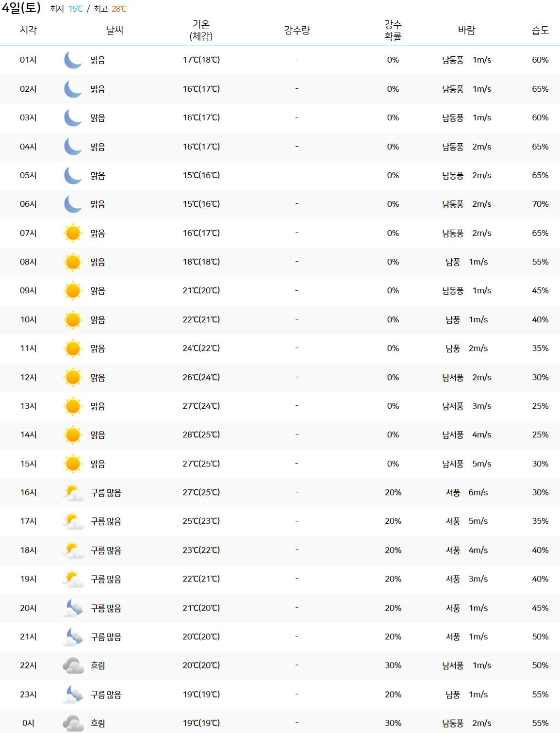
Task: Click the 서풍 6m/s wind at 16시
Action: click(x=467, y=492)
